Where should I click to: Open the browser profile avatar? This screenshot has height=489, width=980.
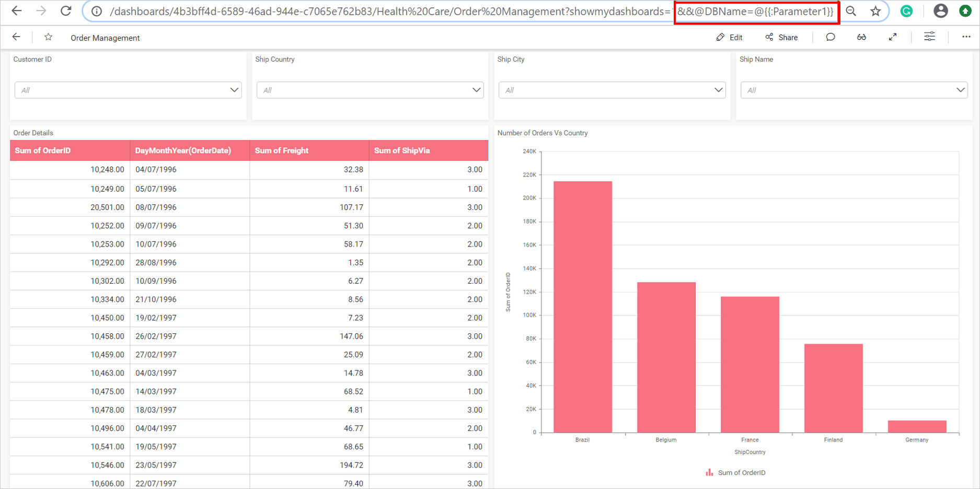coord(940,10)
